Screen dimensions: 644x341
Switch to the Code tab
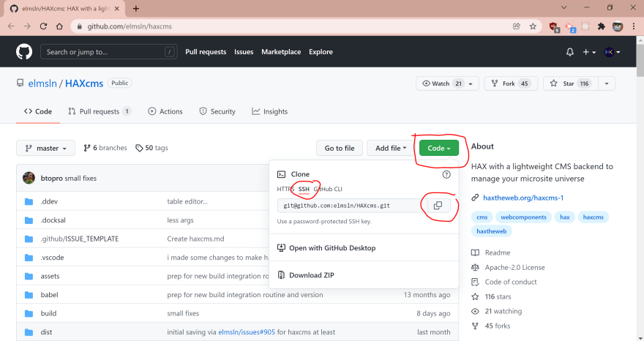pyautogui.click(x=38, y=111)
